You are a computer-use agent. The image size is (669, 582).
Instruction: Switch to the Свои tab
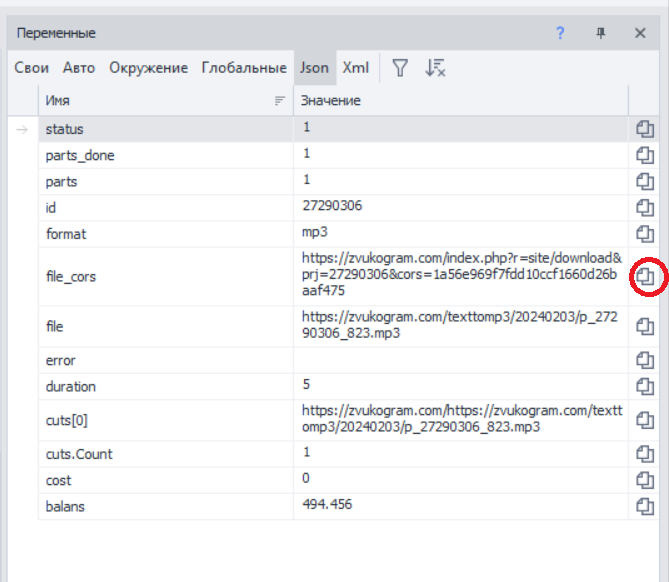pos(32,68)
